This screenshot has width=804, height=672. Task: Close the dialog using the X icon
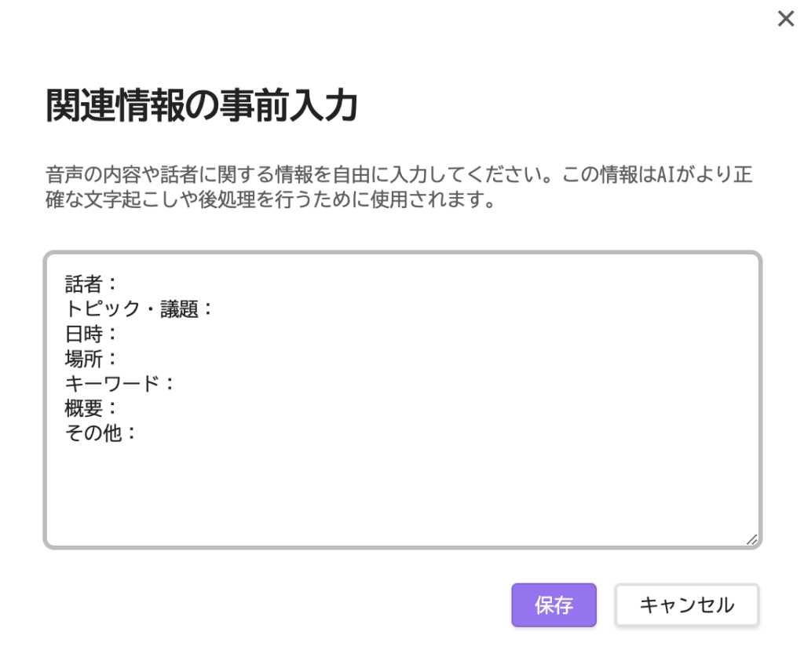coord(785,19)
